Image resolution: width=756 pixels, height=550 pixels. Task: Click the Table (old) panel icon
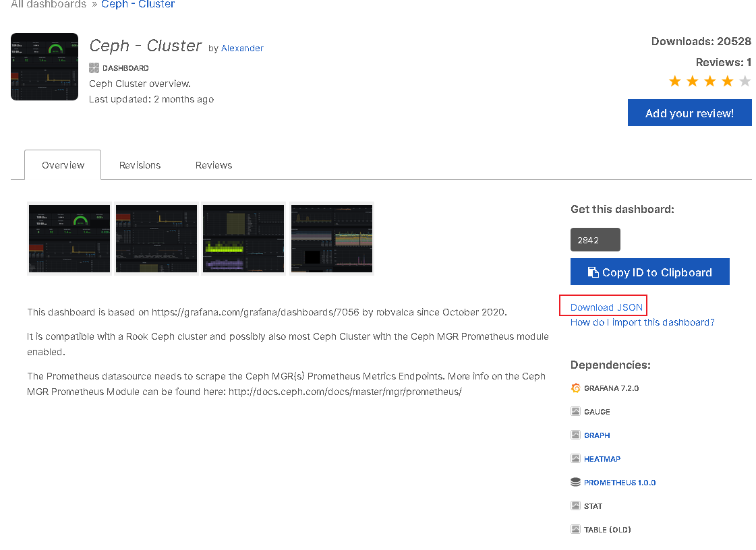(575, 529)
